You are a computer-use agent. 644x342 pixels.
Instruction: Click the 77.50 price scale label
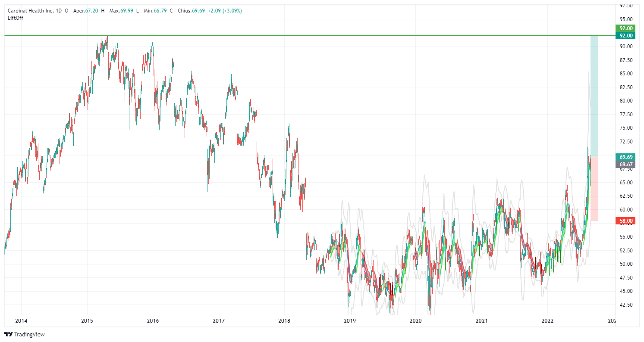626,115
